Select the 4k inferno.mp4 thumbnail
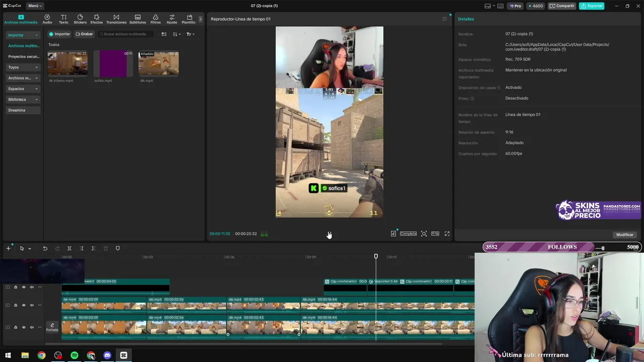Screen dimensions: 644x362 pos(67,63)
